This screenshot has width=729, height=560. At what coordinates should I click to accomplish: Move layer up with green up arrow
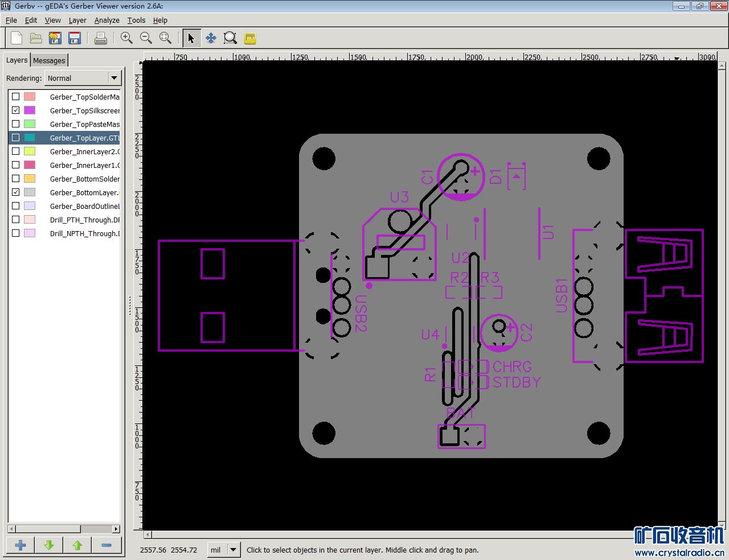(x=77, y=545)
